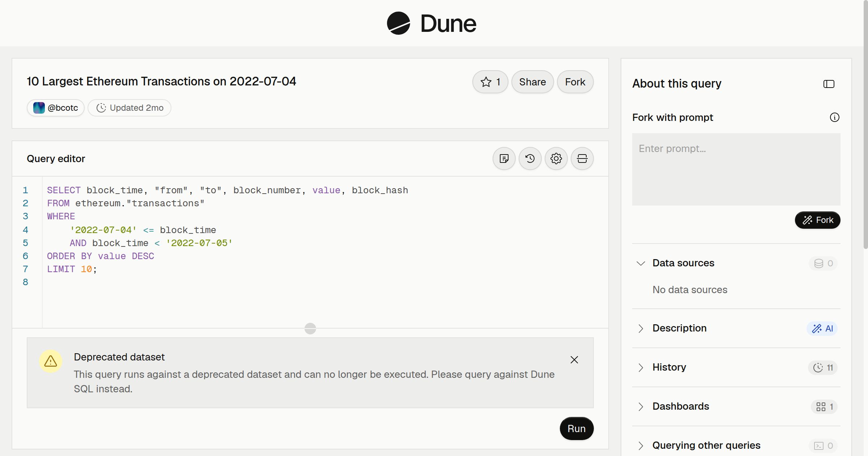Open the query version history icon
This screenshot has height=456, width=868.
530,159
